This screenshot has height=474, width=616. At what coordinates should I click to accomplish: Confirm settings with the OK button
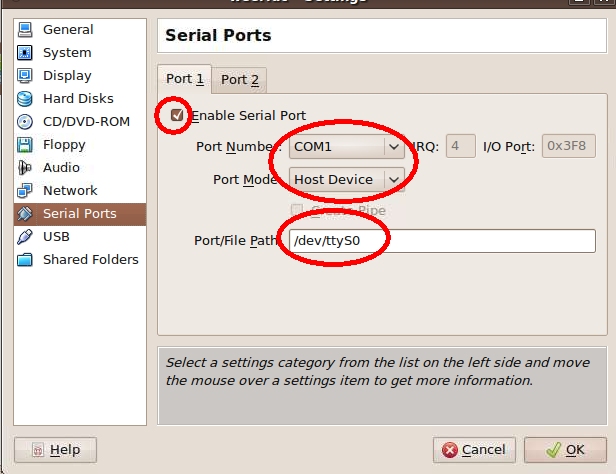point(565,450)
